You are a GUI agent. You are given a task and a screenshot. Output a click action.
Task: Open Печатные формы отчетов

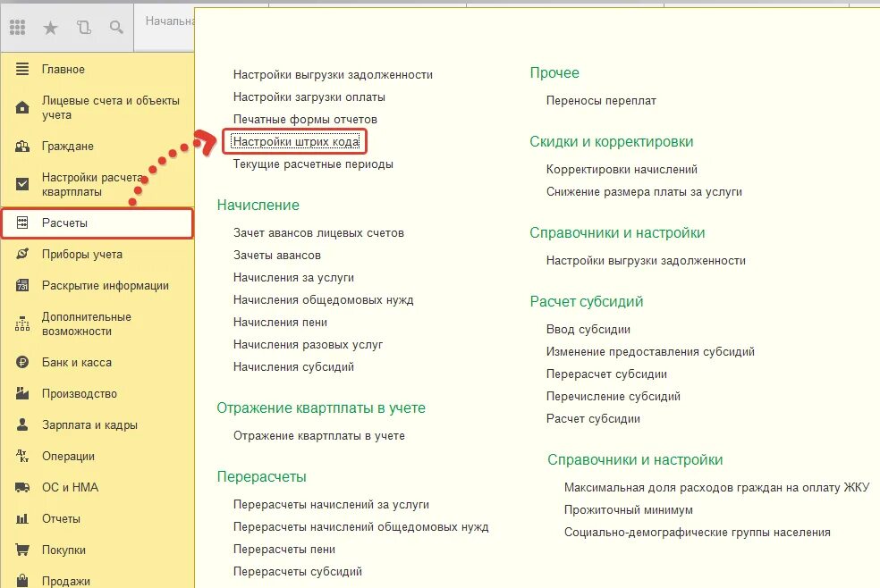[305, 120]
